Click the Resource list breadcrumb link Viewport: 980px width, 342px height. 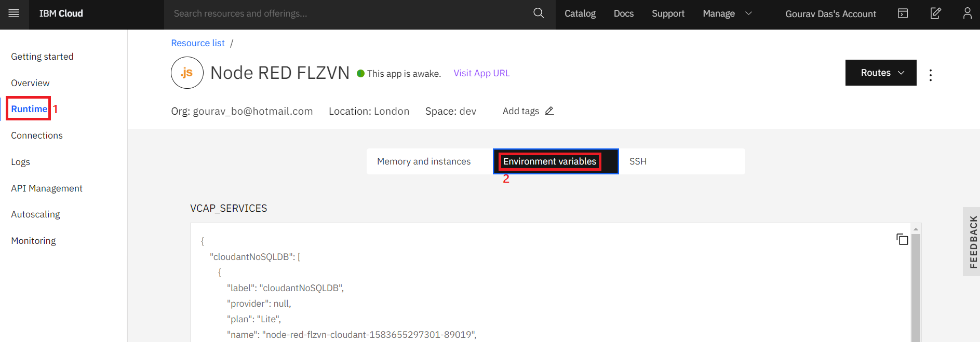(198, 43)
